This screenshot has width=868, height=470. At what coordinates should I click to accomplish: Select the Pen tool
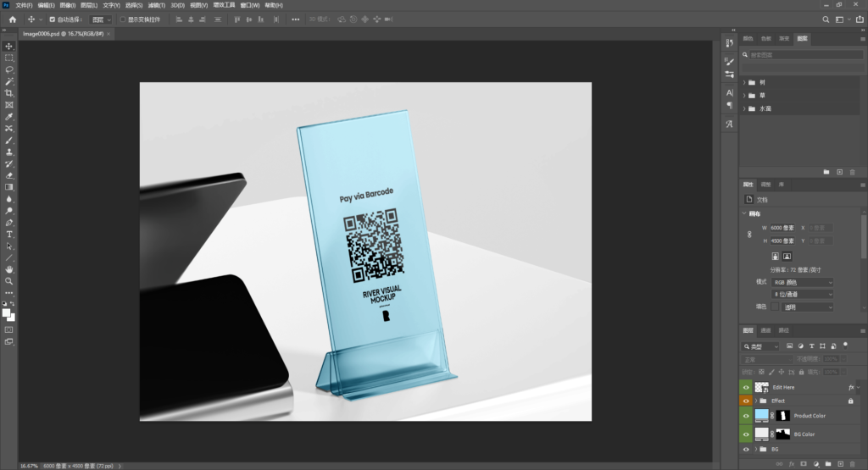click(x=8, y=223)
